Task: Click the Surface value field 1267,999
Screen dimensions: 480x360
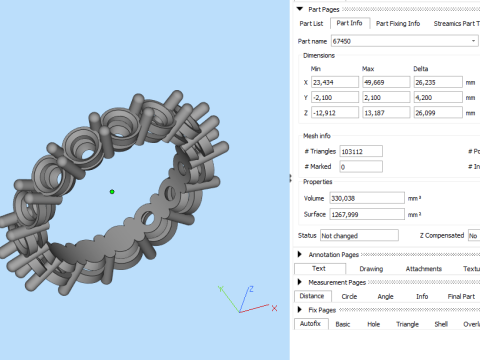Action: (x=367, y=214)
